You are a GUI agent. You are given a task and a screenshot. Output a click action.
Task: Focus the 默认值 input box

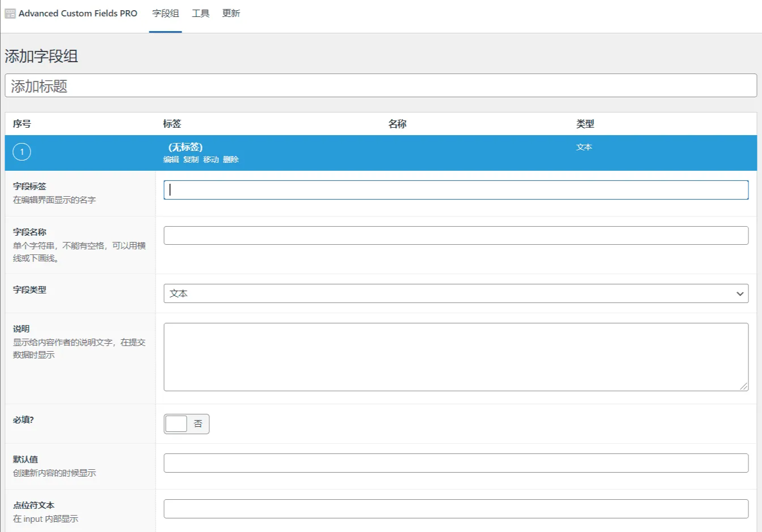tap(456, 463)
